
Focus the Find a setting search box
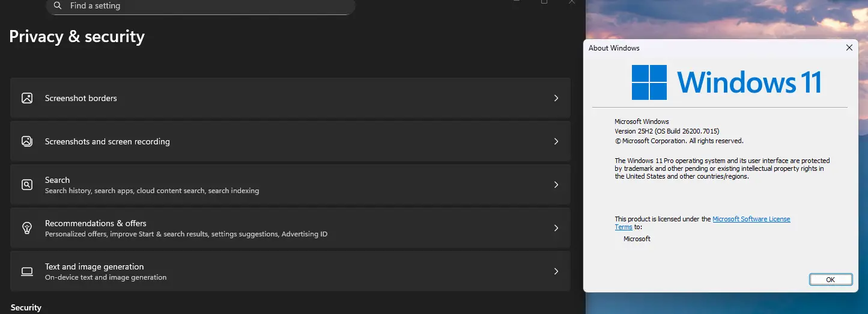[201, 6]
